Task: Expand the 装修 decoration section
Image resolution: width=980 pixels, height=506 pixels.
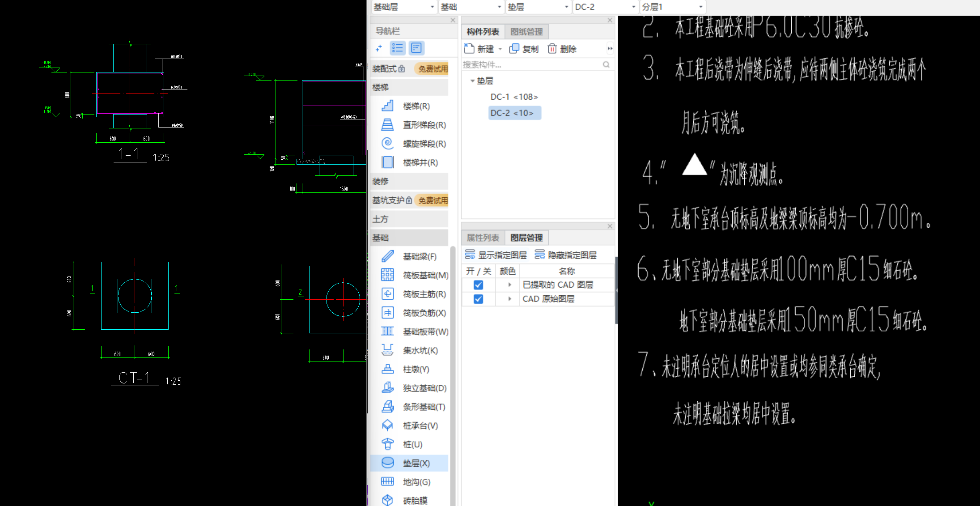Action: (x=409, y=182)
